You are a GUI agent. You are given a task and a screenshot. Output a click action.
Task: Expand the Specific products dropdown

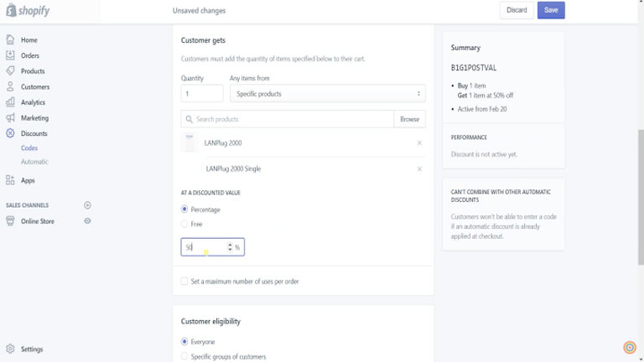328,94
